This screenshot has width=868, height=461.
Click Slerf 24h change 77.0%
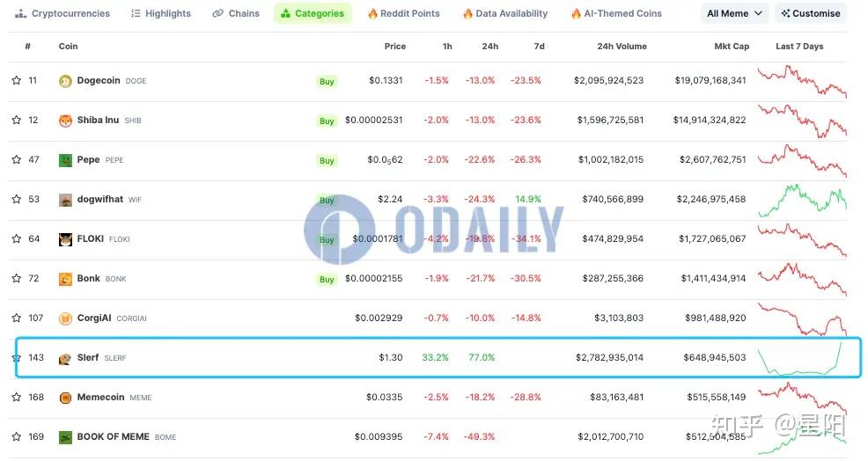[482, 357]
